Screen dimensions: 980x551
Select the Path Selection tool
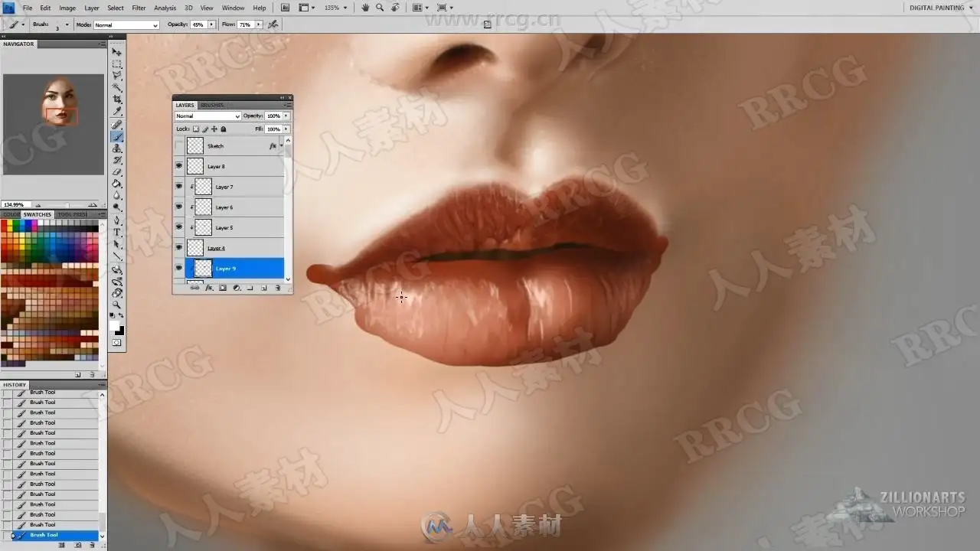(x=117, y=244)
